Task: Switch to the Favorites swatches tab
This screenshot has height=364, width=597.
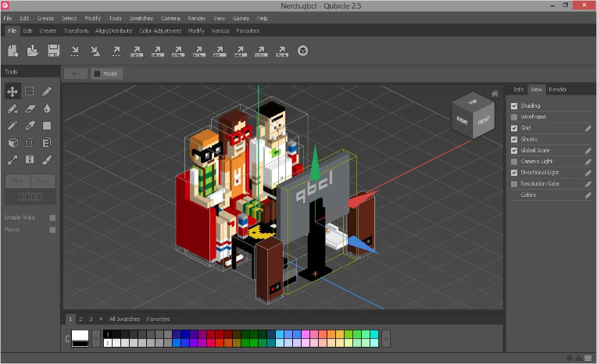Action: [x=158, y=319]
